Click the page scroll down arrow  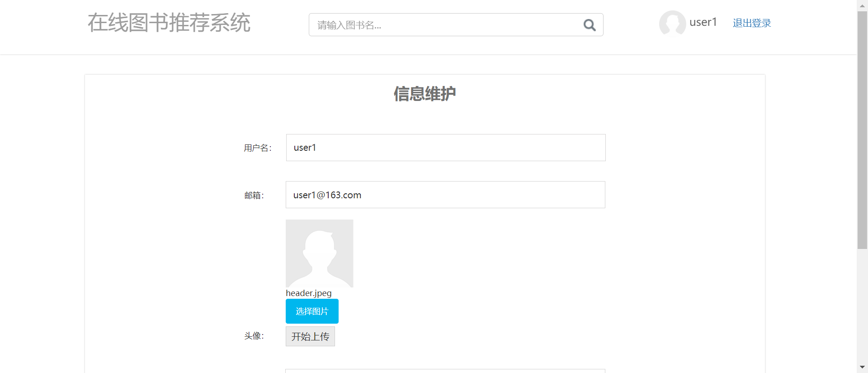[x=862, y=368]
